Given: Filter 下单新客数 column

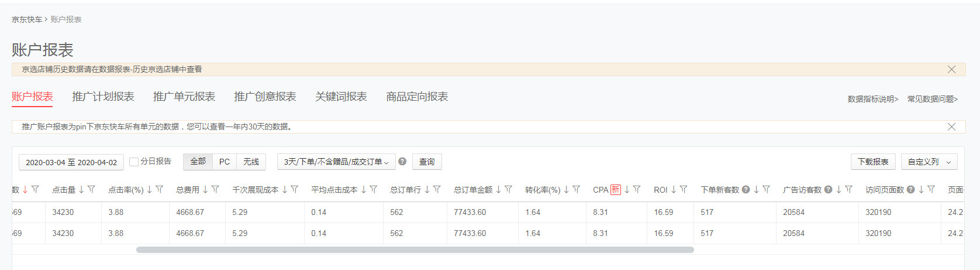Looking at the screenshot, I should point(766,189).
